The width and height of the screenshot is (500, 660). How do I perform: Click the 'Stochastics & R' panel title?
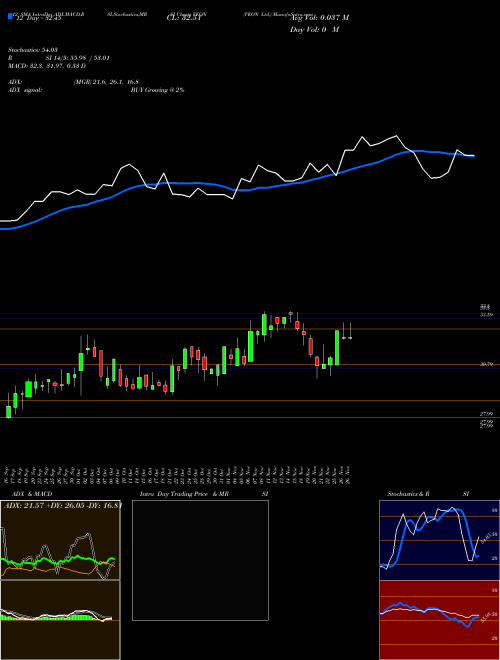(x=409, y=494)
